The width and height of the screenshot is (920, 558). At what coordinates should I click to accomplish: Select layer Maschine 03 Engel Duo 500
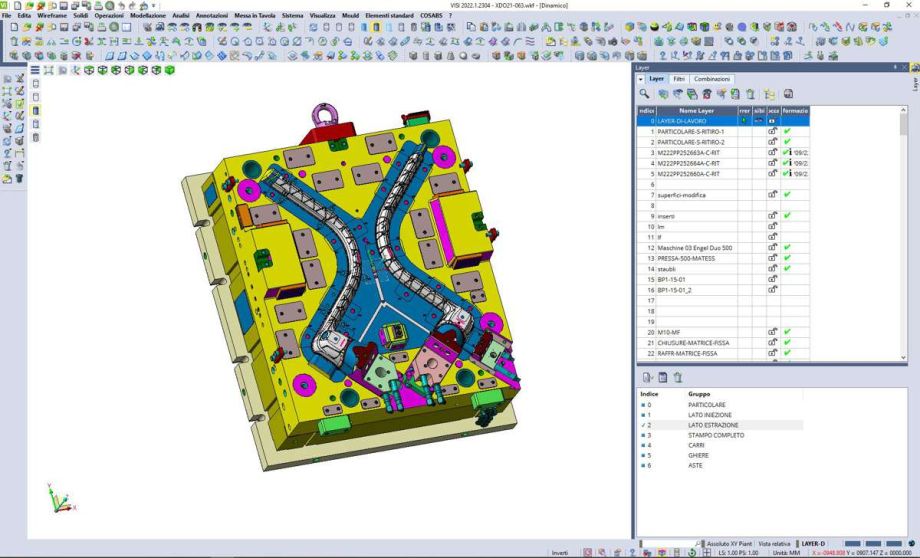695,248
